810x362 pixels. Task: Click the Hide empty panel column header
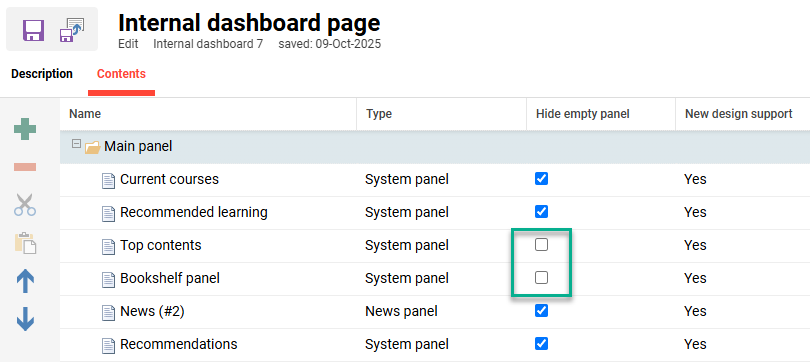click(x=601, y=114)
